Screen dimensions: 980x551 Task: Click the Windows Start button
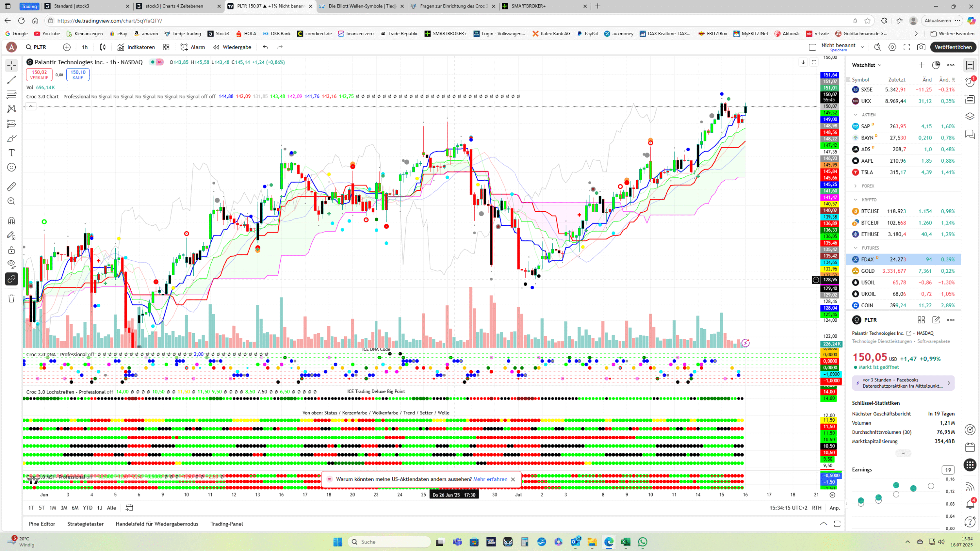pyautogui.click(x=338, y=542)
